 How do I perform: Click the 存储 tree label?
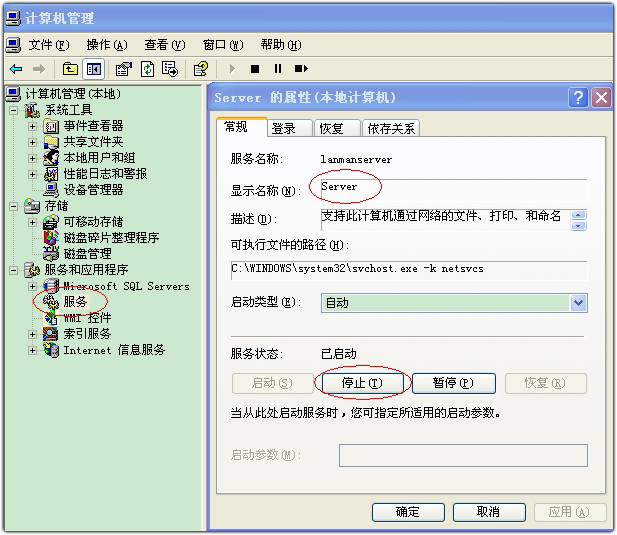coord(56,206)
